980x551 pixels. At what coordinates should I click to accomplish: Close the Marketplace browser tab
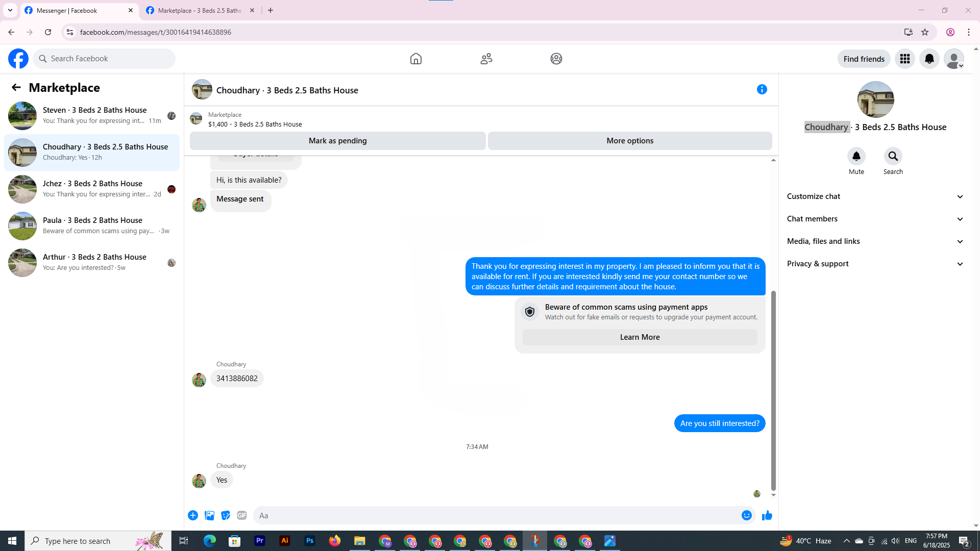coord(252,10)
